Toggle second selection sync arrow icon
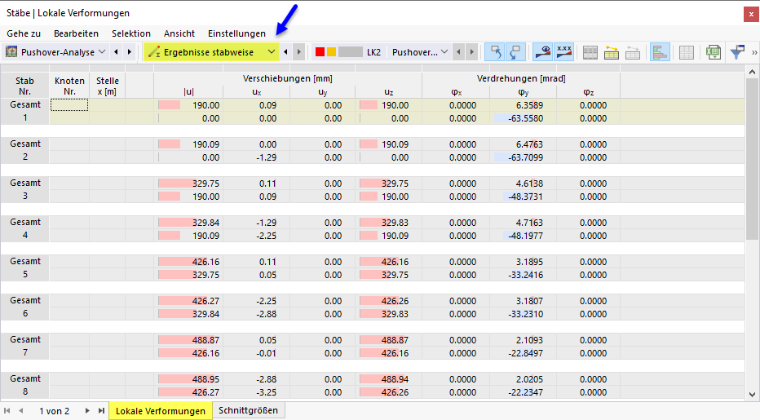 click(x=515, y=52)
